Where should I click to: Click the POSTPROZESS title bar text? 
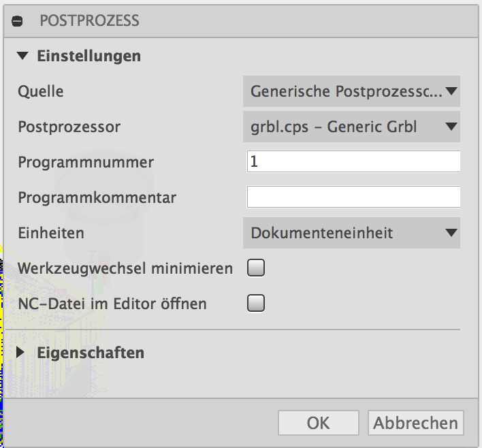click(89, 21)
